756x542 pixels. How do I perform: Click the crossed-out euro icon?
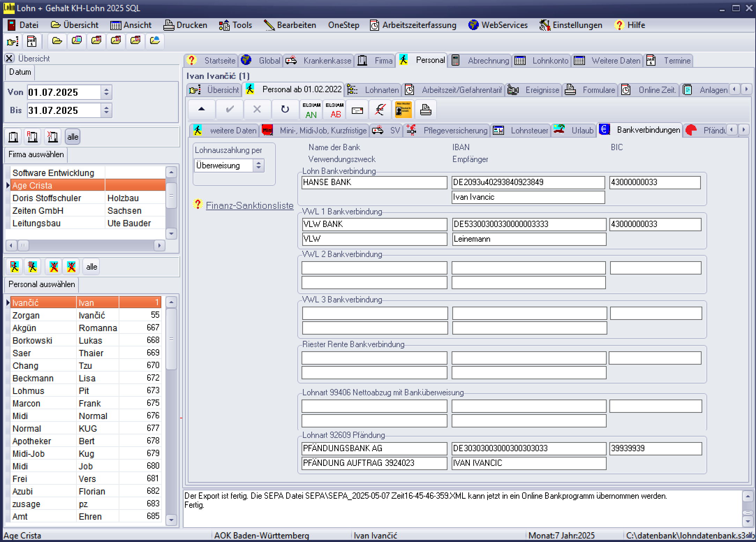(380, 110)
